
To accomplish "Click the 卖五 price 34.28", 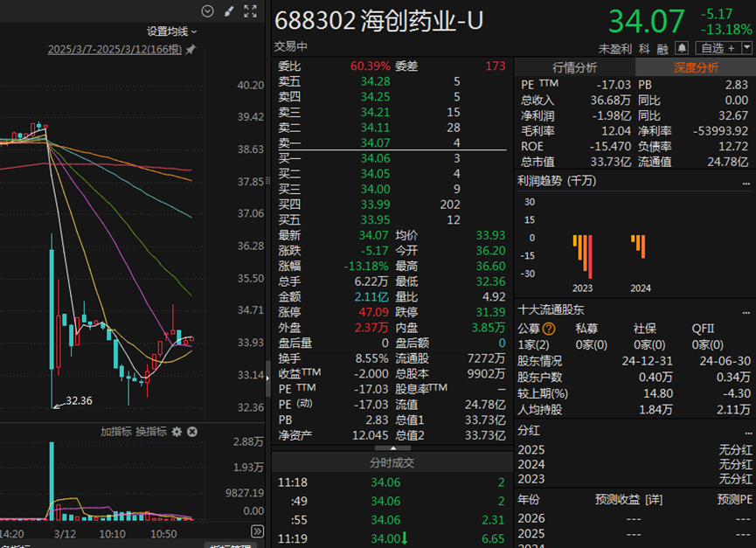I will click(x=375, y=81).
